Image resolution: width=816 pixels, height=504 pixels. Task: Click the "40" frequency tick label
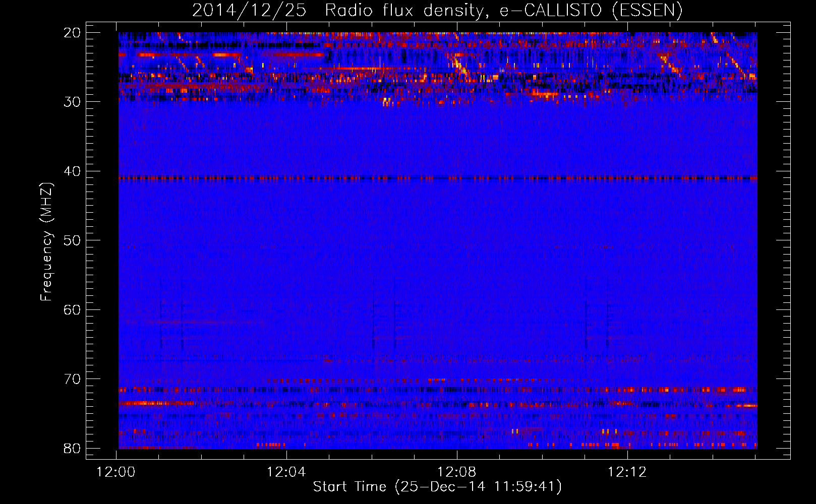click(x=72, y=171)
